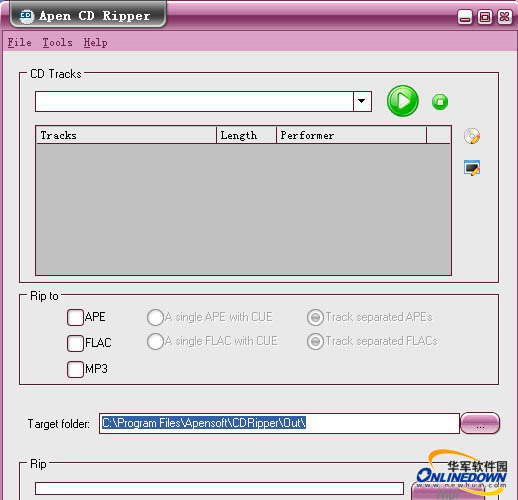This screenshot has width=518, height=500.
Task: Close the Apen CD Ripper window
Action: (505, 17)
